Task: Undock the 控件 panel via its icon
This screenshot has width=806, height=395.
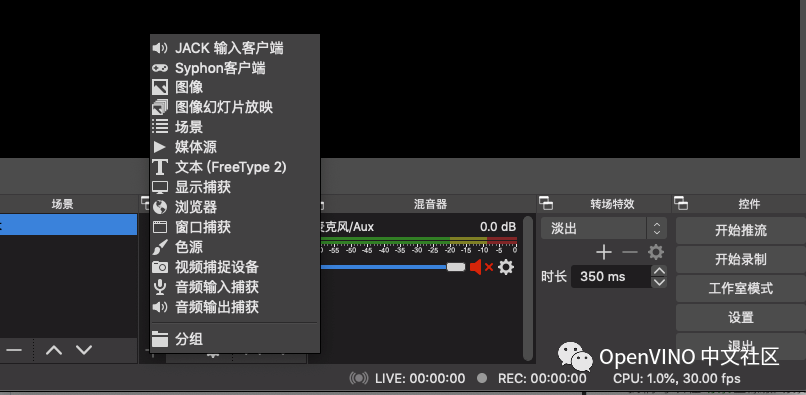Action: pyautogui.click(x=681, y=204)
